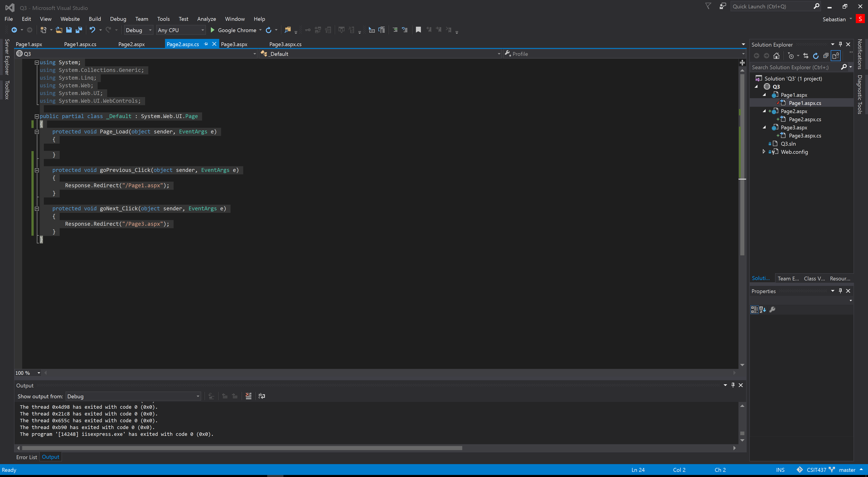The height and width of the screenshot is (477, 868).
Task: Open the Debug configuration dropdown
Action: coord(139,30)
